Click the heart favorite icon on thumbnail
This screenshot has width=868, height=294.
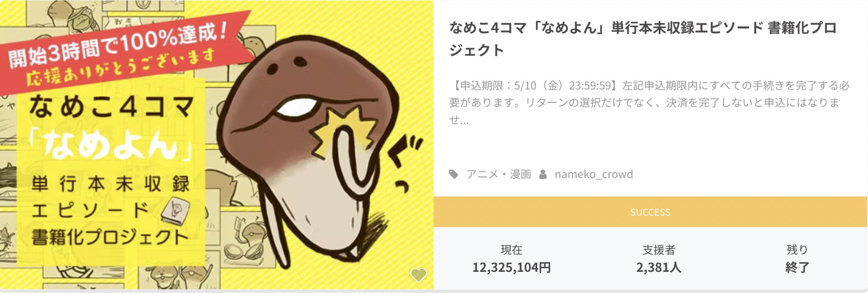pos(418,275)
